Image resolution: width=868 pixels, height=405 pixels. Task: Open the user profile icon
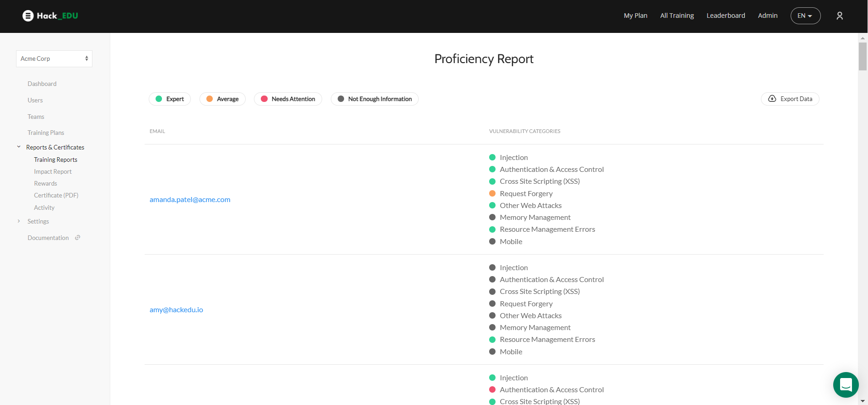[840, 16]
